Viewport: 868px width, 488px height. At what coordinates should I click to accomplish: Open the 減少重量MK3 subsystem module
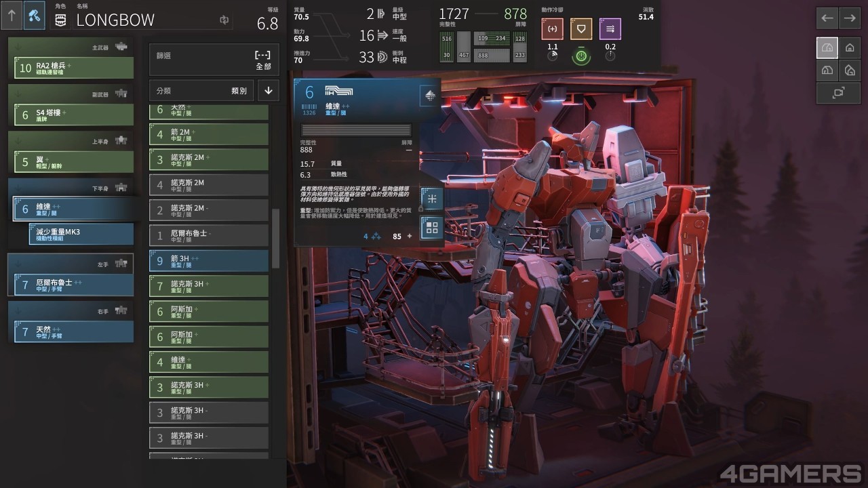(81, 234)
